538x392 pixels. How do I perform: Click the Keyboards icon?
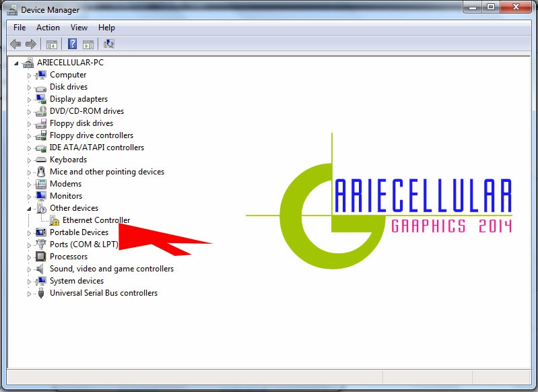click(x=41, y=160)
